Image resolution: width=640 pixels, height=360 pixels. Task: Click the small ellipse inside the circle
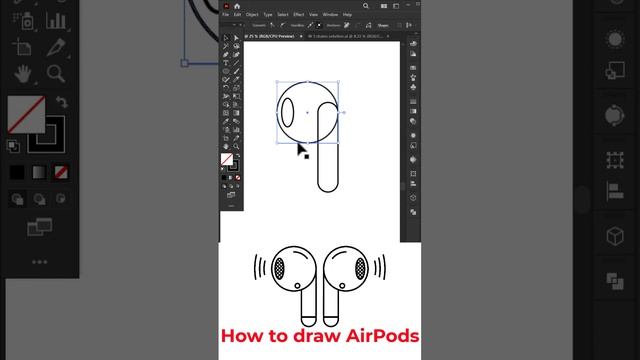(287, 112)
